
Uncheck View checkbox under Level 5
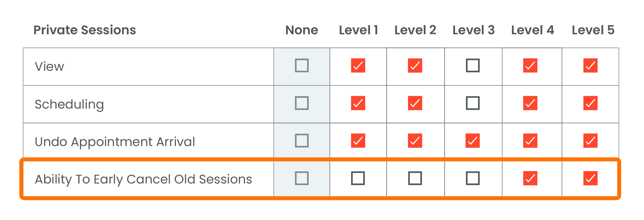tap(590, 66)
